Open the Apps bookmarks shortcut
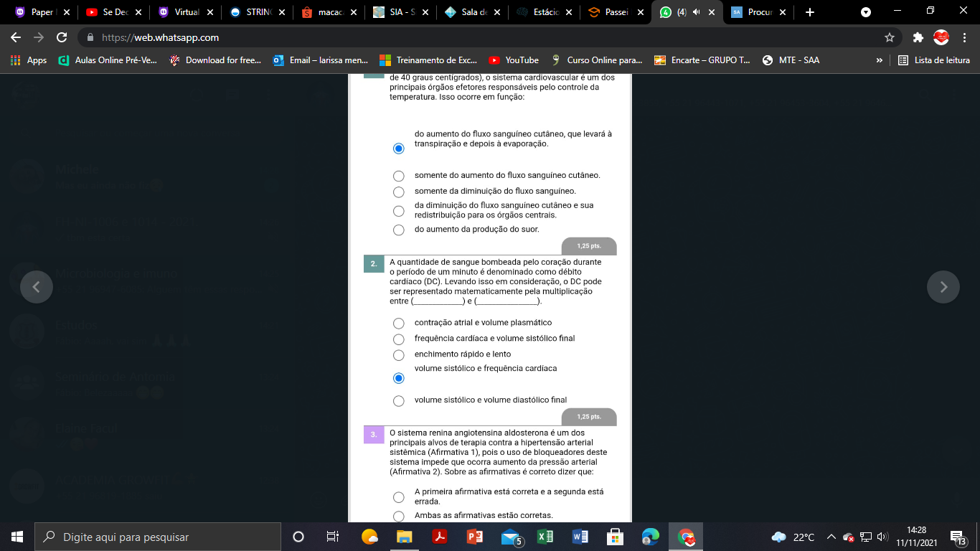The height and width of the screenshot is (551, 980). point(29,60)
